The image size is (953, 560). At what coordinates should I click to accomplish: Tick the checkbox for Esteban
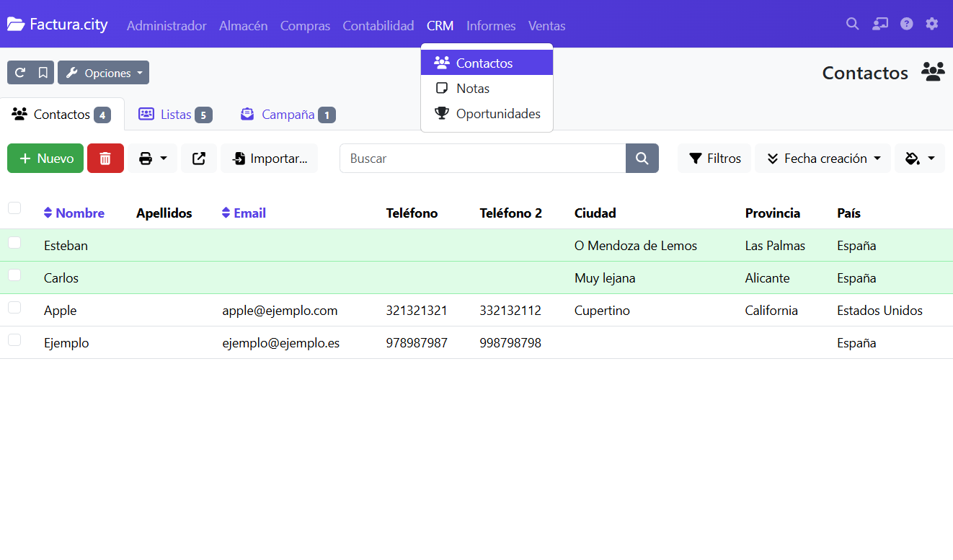point(14,243)
